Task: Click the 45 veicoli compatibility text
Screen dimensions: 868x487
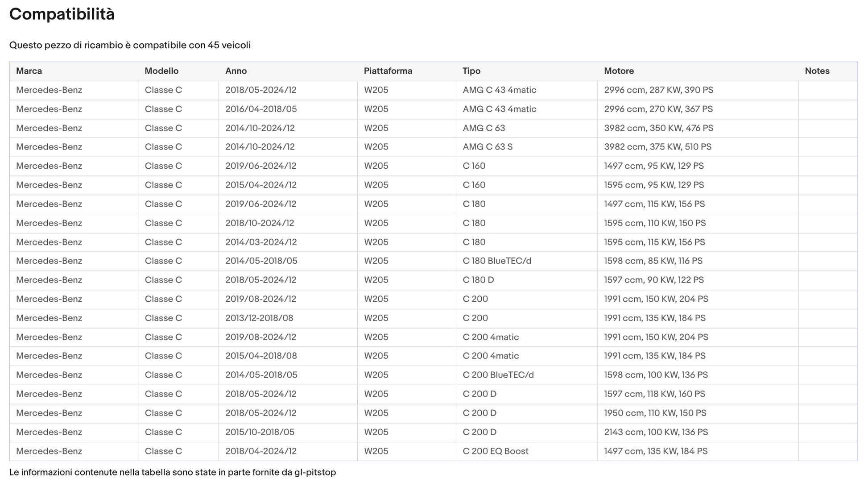Action: 229,45
